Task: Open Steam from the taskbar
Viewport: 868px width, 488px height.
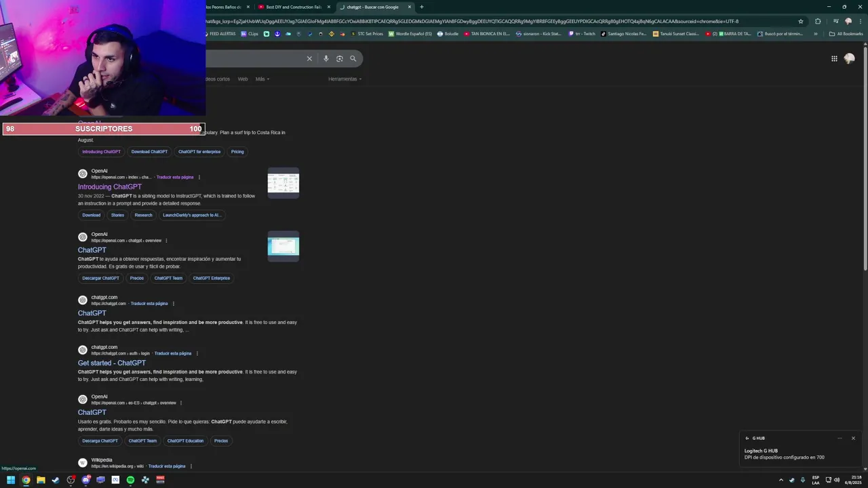Action: [x=56, y=480]
